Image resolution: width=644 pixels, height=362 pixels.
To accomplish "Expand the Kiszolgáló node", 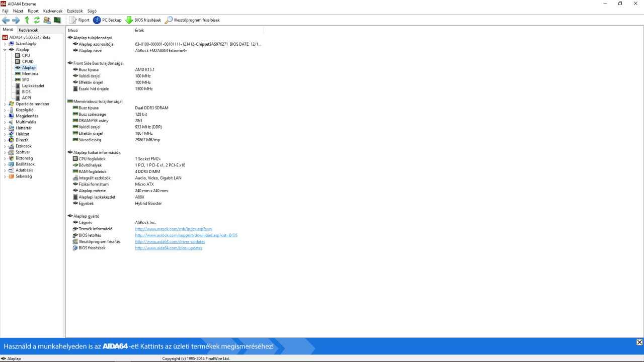I will point(5,110).
